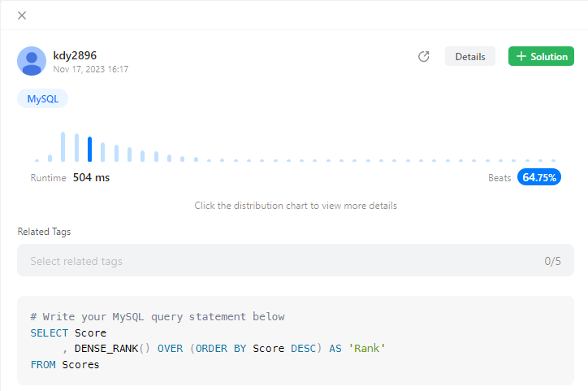Viewport: 588px width, 391px height.
Task: Open the kdy2896 username link
Action: (x=75, y=55)
